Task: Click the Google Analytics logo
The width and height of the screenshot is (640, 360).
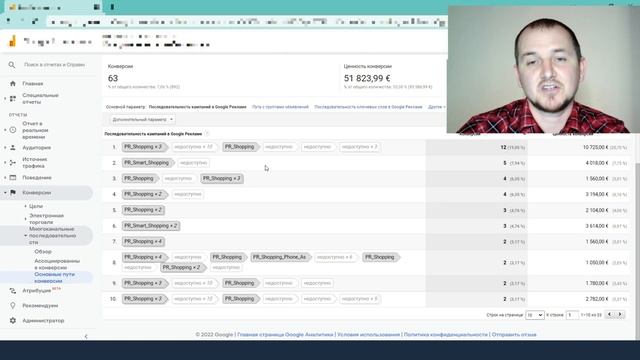Action: [x=12, y=41]
